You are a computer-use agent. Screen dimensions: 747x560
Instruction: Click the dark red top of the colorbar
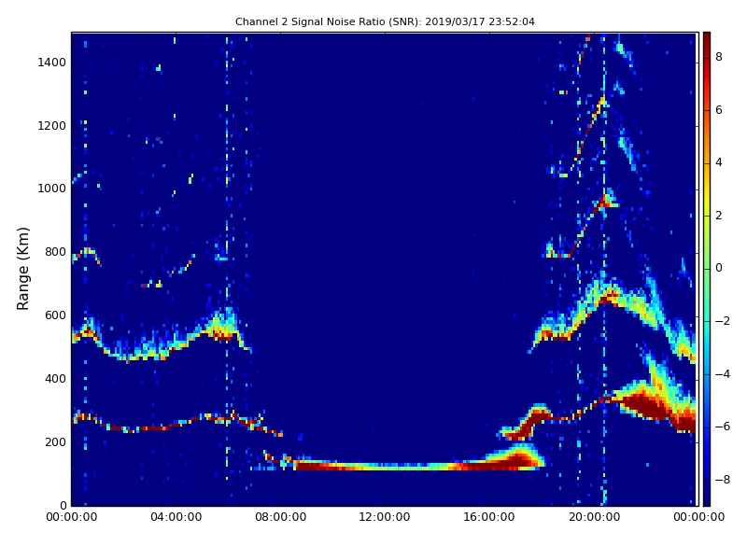tap(707, 39)
